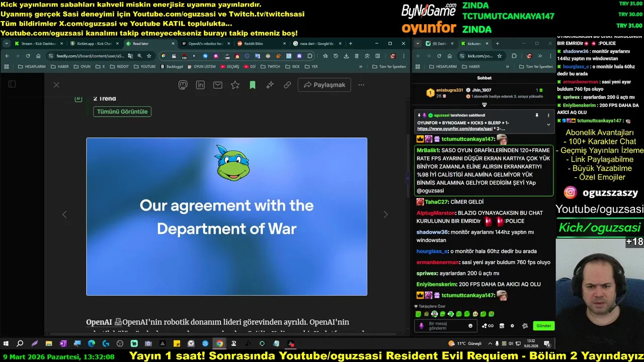This screenshot has height=362, width=644.
Task: Open Chrome from Windows taskbar
Action: pos(219,344)
